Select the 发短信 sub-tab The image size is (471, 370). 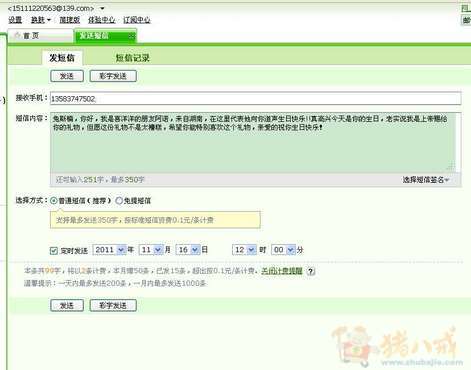coord(62,58)
